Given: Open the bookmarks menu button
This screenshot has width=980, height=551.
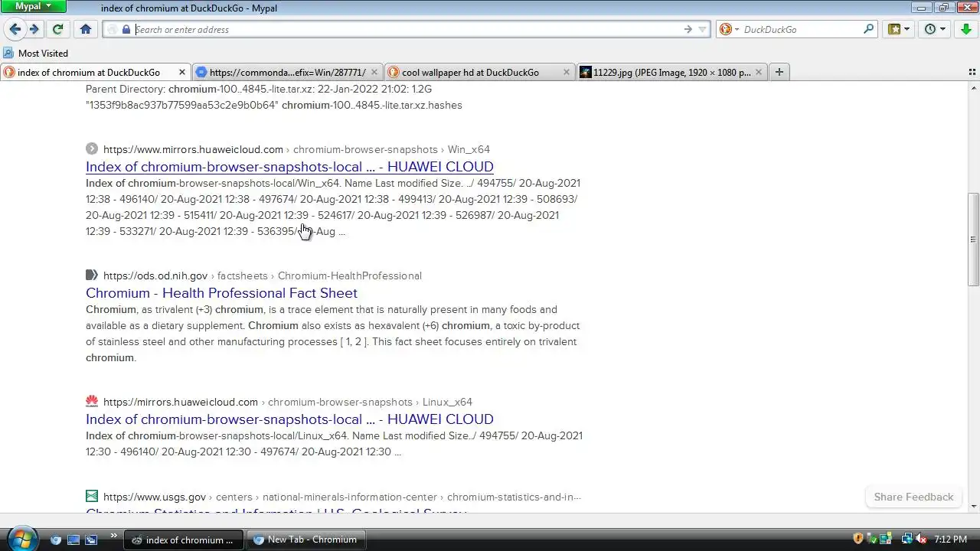Looking at the screenshot, I should (x=899, y=29).
